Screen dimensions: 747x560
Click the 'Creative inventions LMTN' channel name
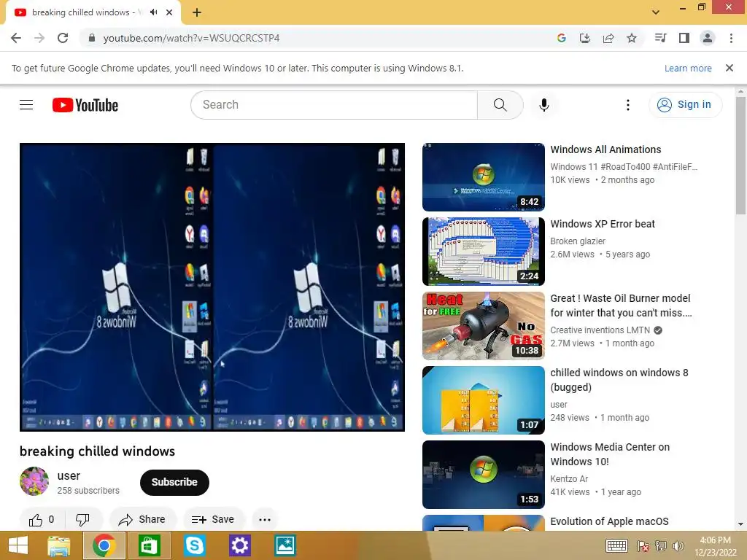click(600, 330)
